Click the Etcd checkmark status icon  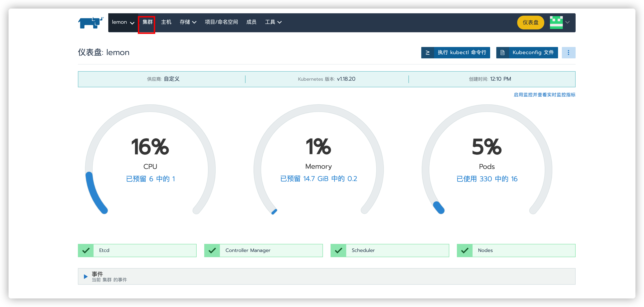click(x=86, y=250)
